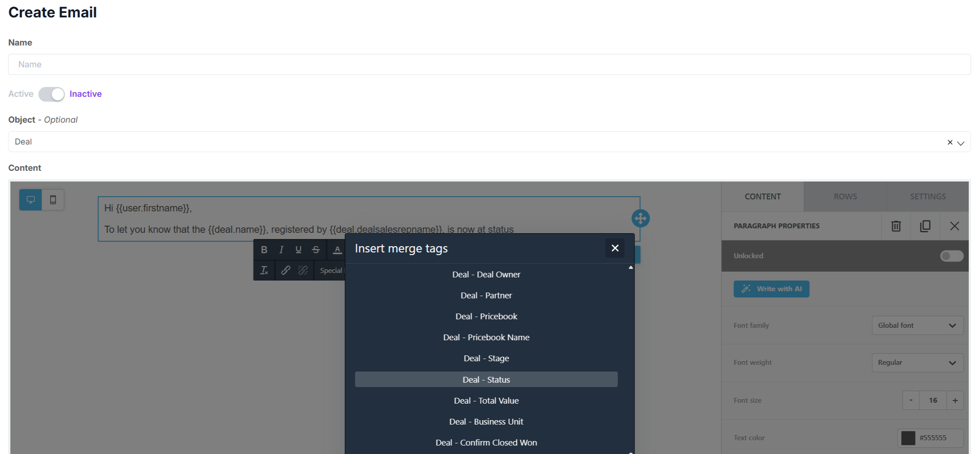Open the text color swatch
Image resolution: width=980 pixels, height=454 pixels.
pyautogui.click(x=908, y=438)
